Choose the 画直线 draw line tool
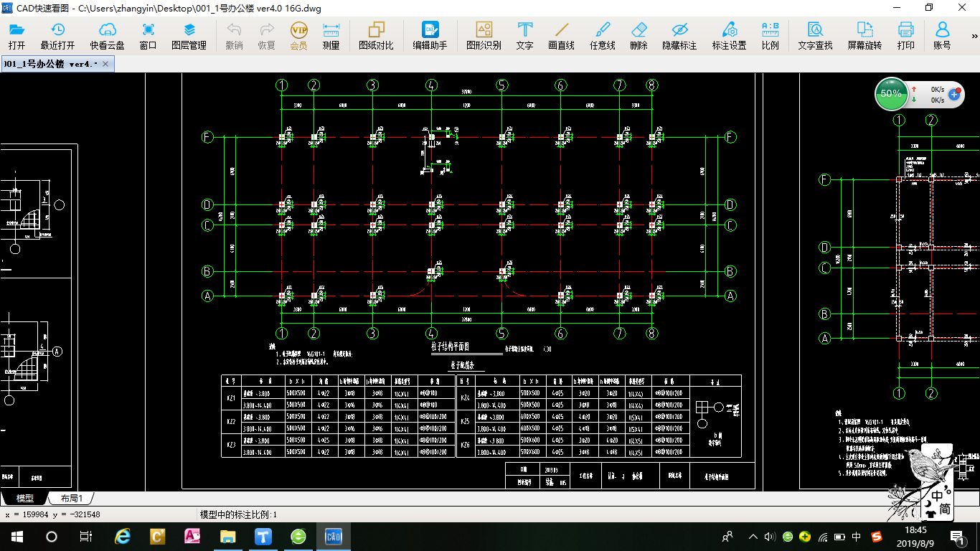Viewport: 980px width, 551px height. tap(561, 35)
